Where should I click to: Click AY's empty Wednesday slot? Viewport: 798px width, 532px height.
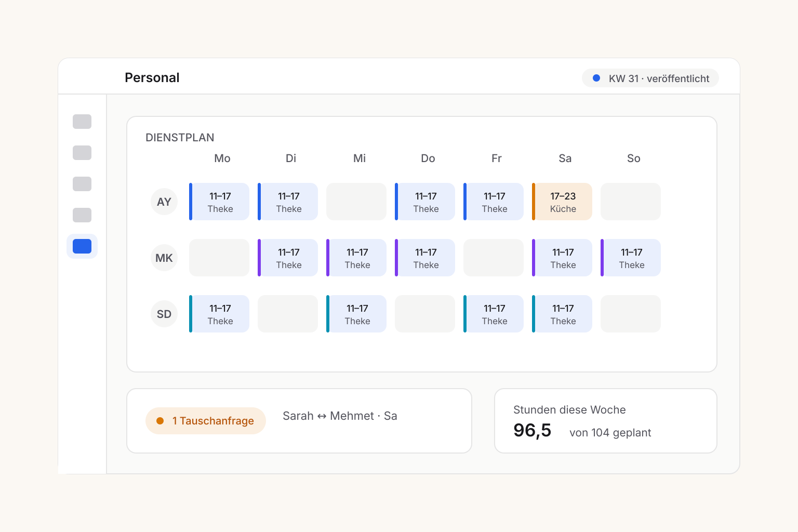pos(356,202)
